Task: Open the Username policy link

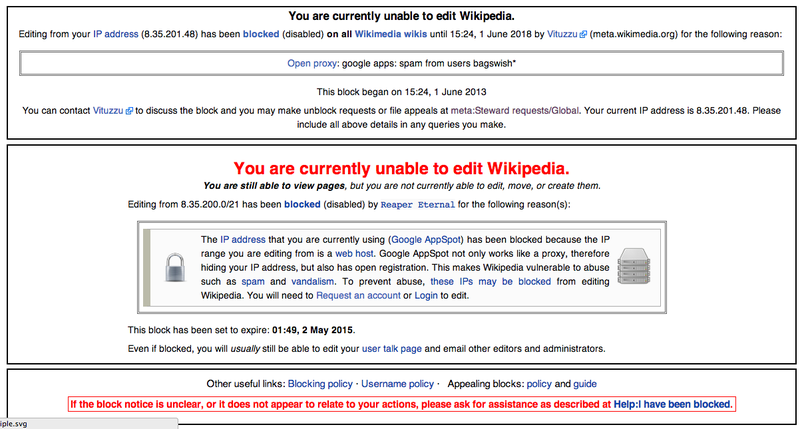Action: [397, 384]
